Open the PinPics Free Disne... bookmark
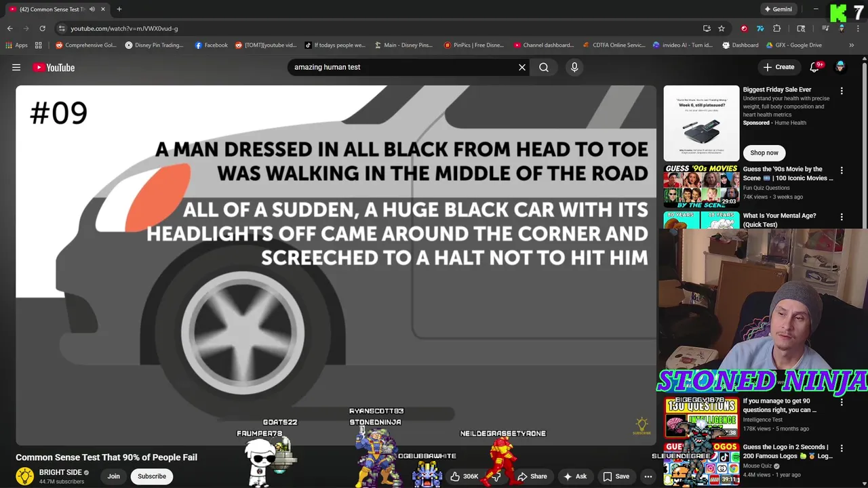The width and height of the screenshot is (868, 488). click(x=473, y=45)
